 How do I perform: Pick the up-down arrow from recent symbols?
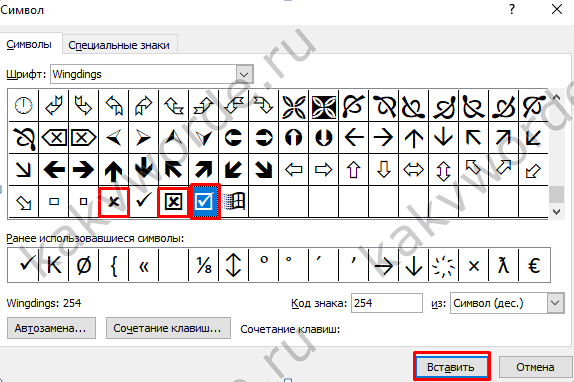click(234, 265)
